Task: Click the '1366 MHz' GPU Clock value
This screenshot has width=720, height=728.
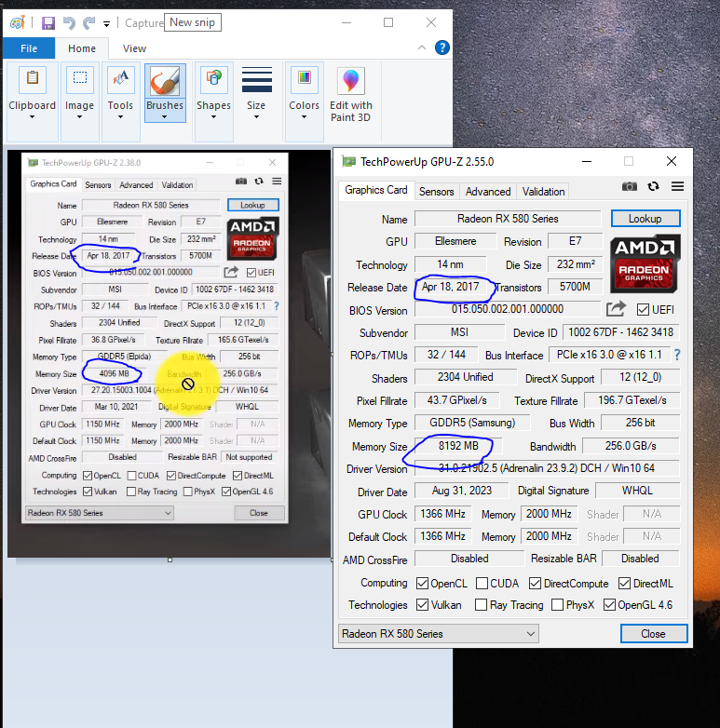Action: tap(442, 514)
